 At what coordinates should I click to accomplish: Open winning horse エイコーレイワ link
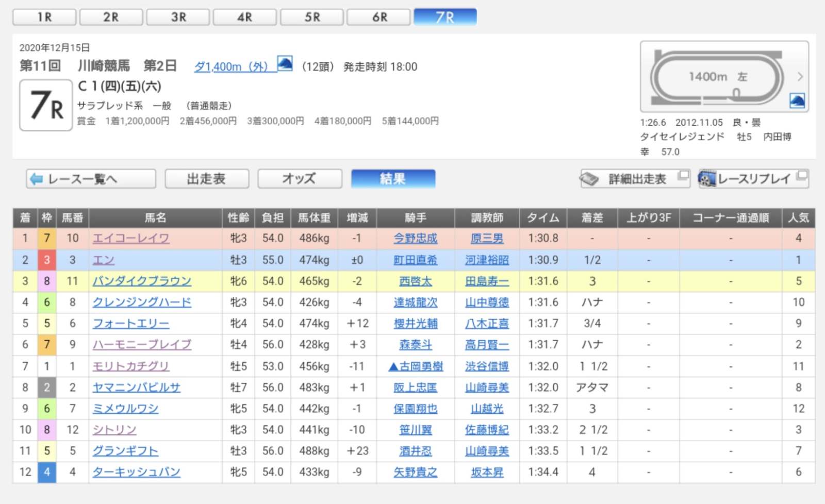131,239
